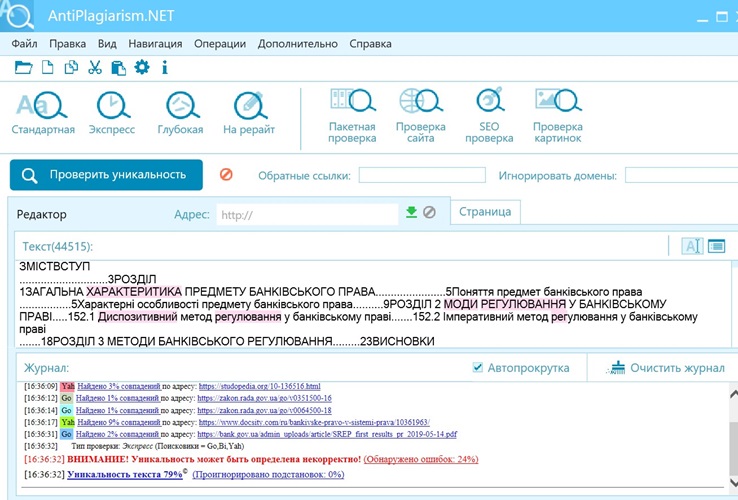This screenshot has width=738, height=500.
Task: Click the 16:36:32 Тип проверки: Экспресс log line
Action: (134, 446)
